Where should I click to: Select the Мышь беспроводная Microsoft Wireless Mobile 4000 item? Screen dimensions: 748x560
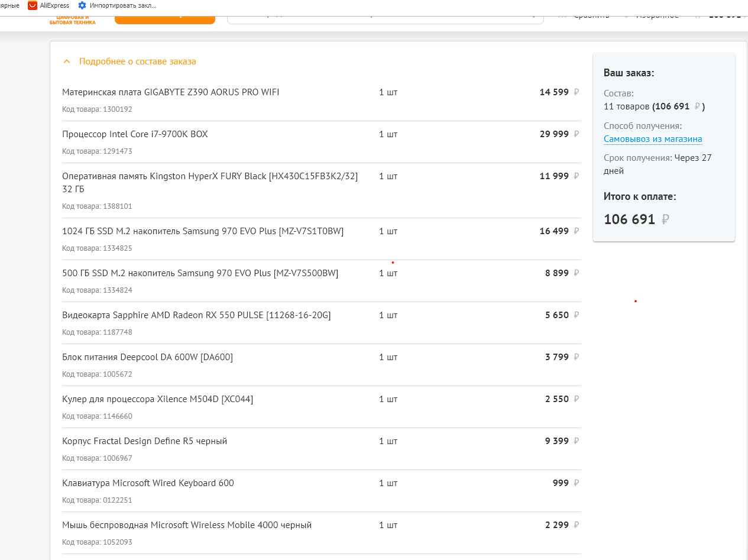tap(187, 525)
